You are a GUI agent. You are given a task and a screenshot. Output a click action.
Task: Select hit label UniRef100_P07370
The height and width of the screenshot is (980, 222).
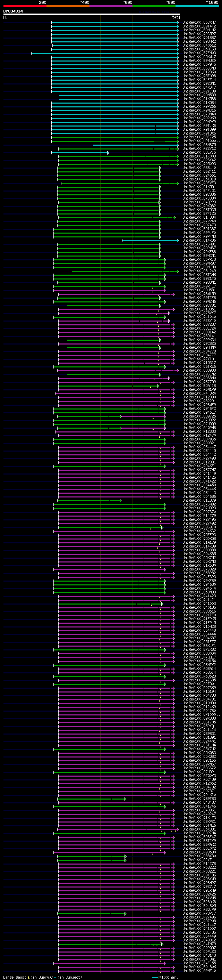click(199, 512)
